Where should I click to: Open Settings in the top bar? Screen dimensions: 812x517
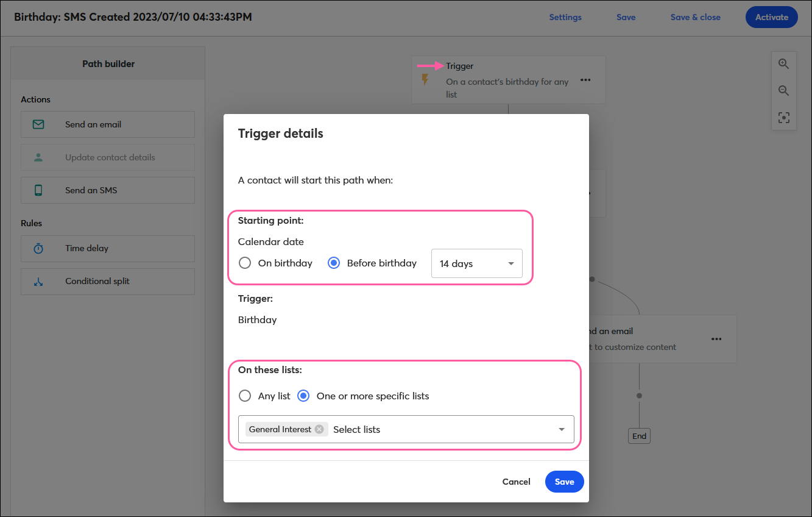tap(565, 17)
